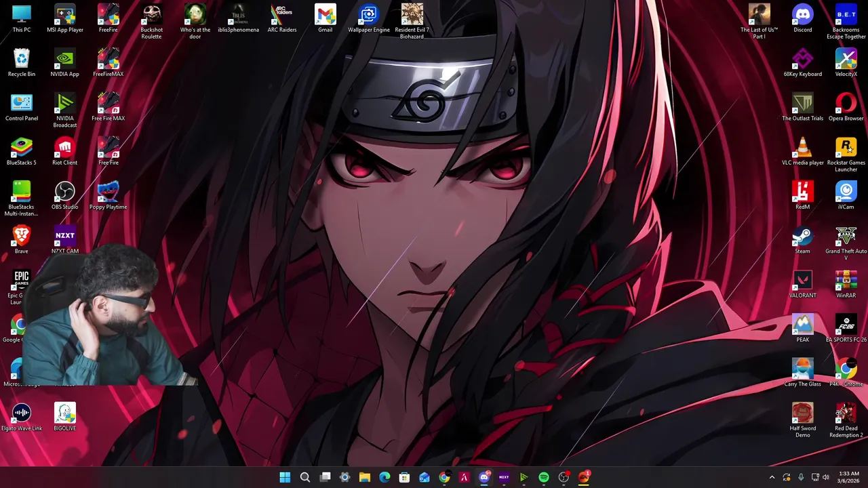Screen dimensions: 868x488
Task: Open Settings gear on taskbar
Action: coord(344,478)
